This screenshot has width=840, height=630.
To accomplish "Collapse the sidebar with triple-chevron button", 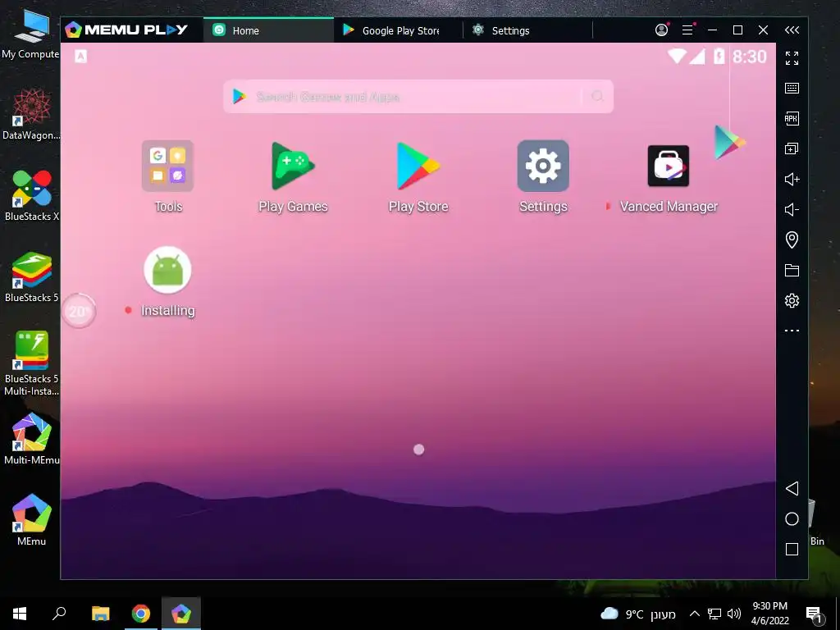I will [792, 30].
